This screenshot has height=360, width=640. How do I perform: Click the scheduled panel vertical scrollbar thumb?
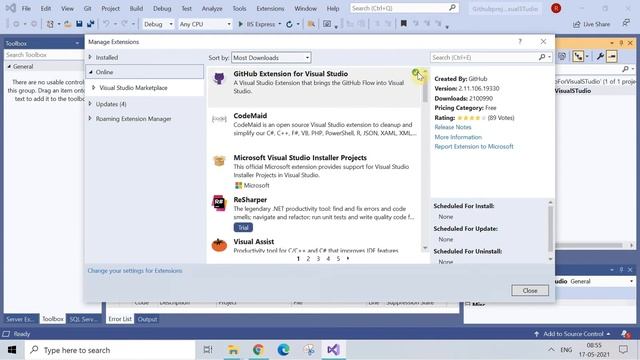coord(550,229)
